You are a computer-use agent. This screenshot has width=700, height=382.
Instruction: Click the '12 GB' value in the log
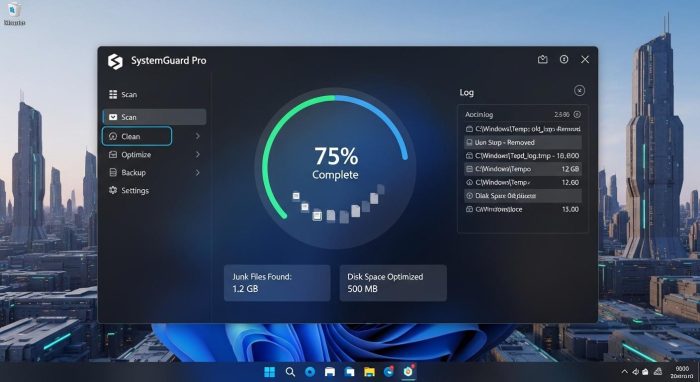click(x=570, y=169)
